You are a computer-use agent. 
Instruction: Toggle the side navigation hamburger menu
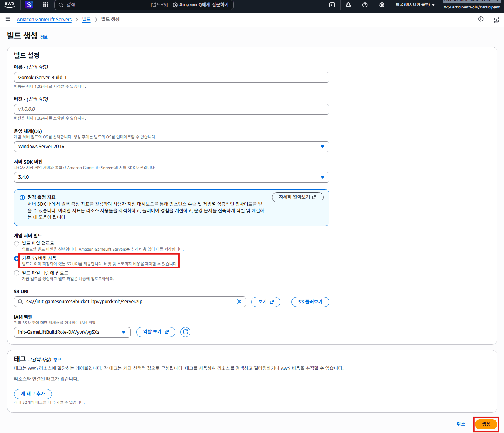[8, 19]
